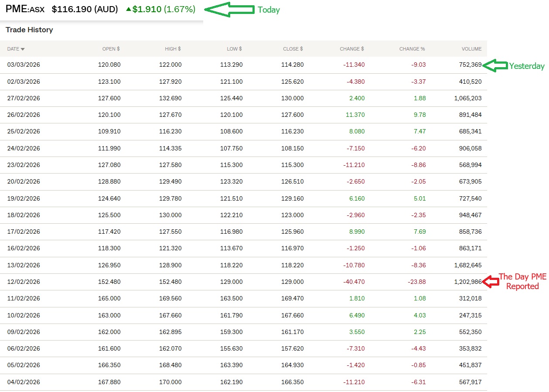
Task: Click the Trade History heading
Action: click(x=29, y=30)
